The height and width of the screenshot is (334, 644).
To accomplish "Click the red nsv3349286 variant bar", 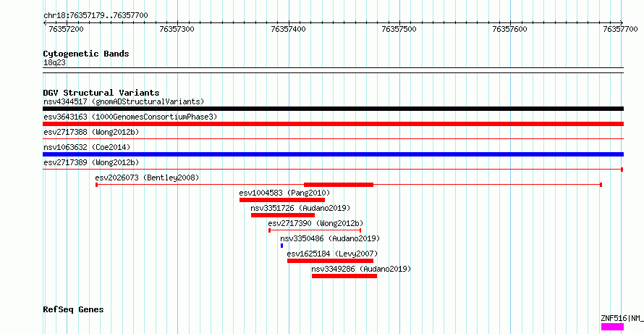I will [344, 276].
